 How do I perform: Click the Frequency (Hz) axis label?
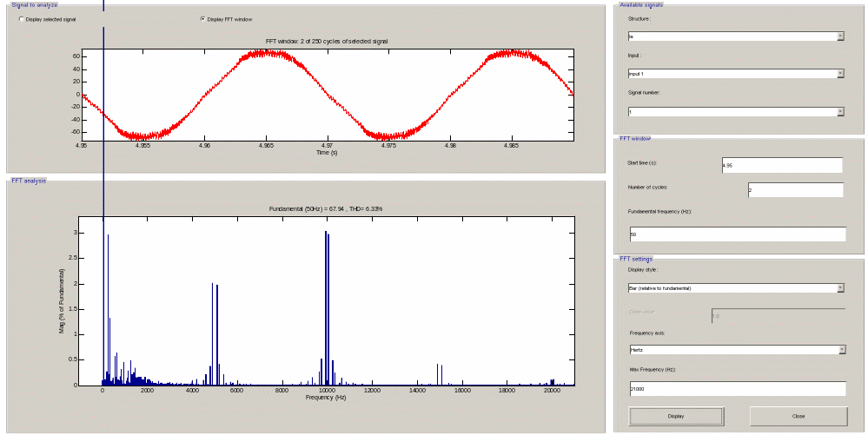point(326,398)
